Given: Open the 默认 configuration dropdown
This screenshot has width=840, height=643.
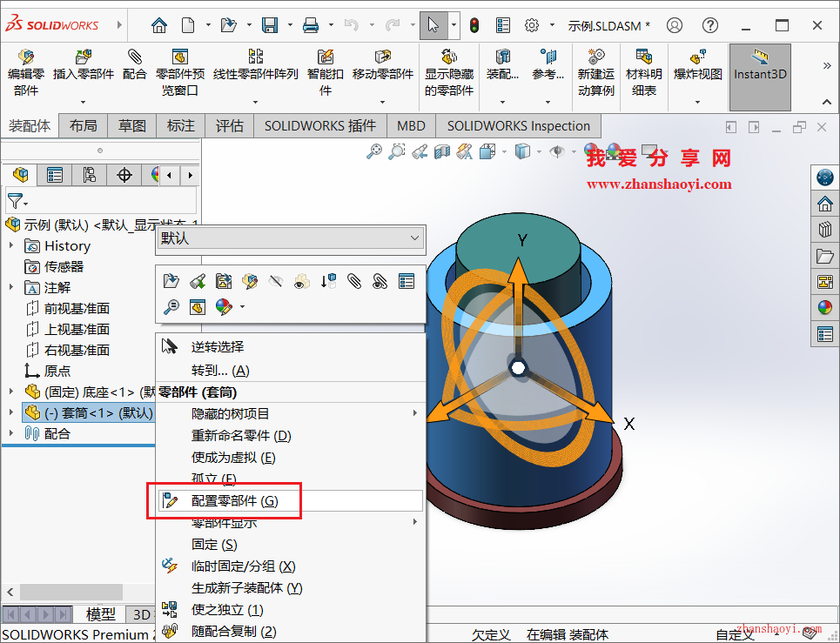Looking at the screenshot, I should [x=291, y=238].
